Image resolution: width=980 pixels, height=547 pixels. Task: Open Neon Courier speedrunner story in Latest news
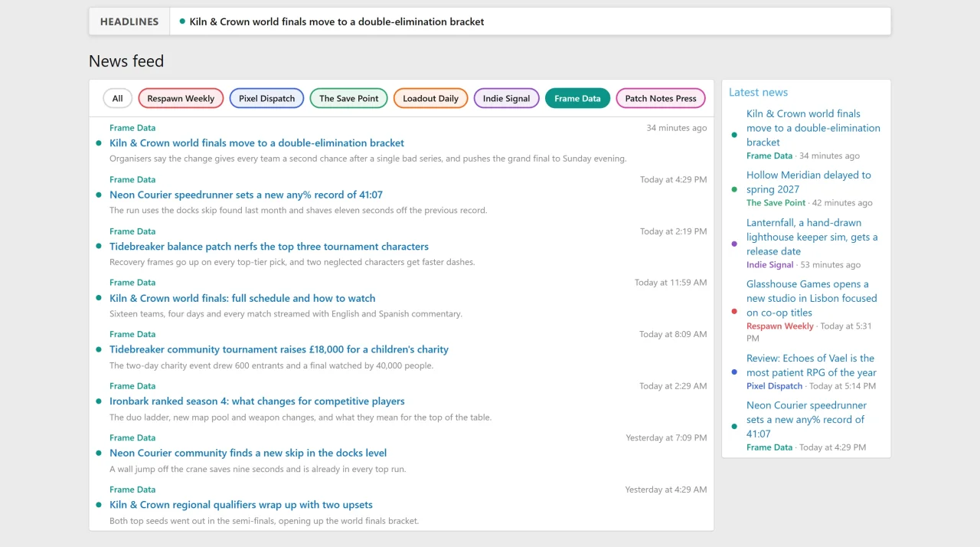coord(807,419)
